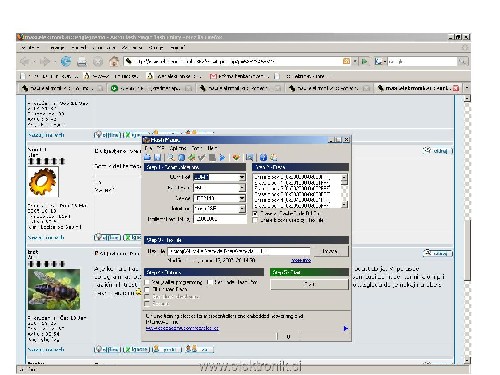The height and width of the screenshot is (375, 500).
Task: Open the Options menu in Flash Magic
Action: click(x=178, y=148)
